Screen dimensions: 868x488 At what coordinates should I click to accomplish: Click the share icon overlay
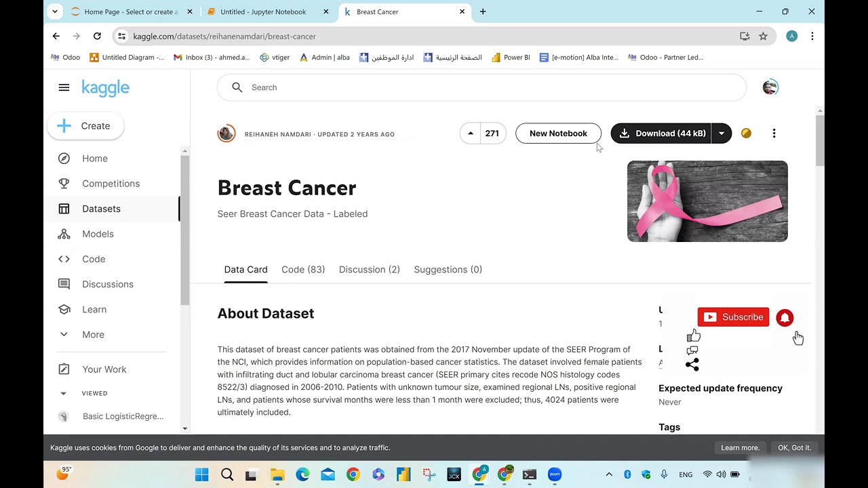[692, 365]
